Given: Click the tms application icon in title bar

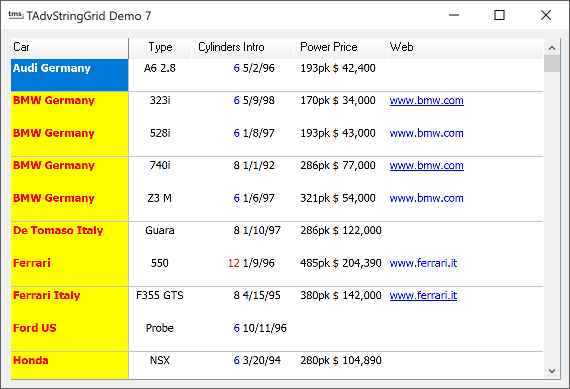Looking at the screenshot, I should [x=16, y=15].
